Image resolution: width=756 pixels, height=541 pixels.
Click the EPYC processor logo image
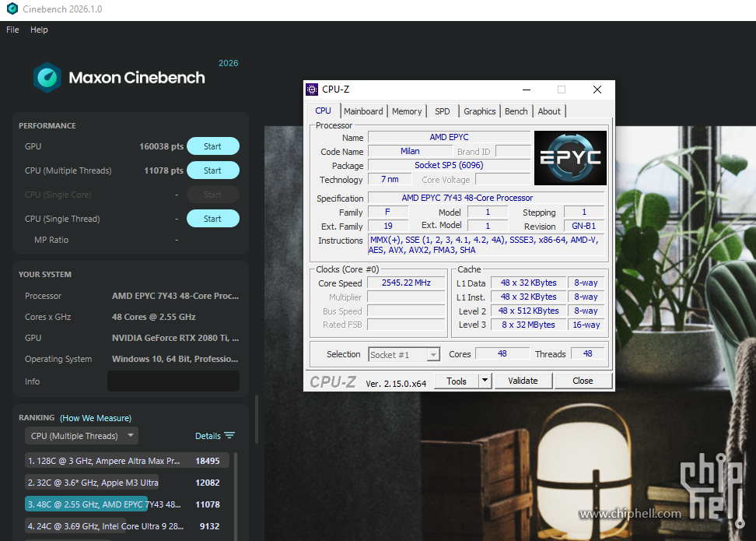pyautogui.click(x=570, y=158)
